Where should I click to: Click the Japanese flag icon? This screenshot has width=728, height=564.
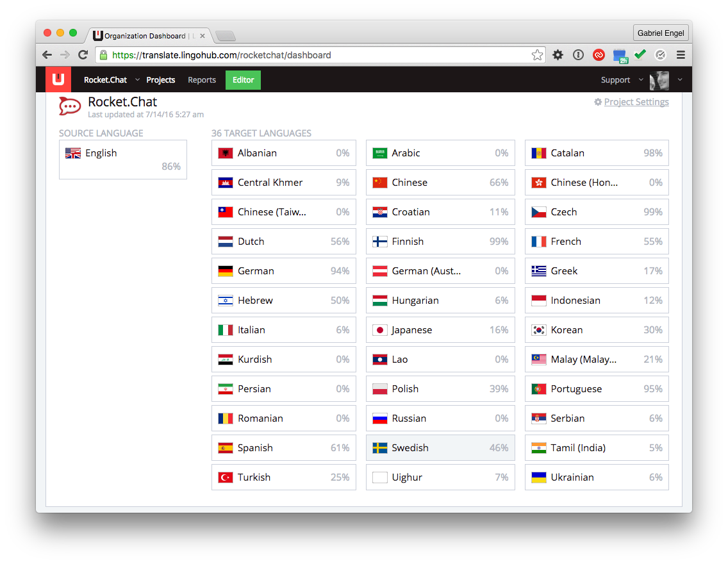(380, 329)
